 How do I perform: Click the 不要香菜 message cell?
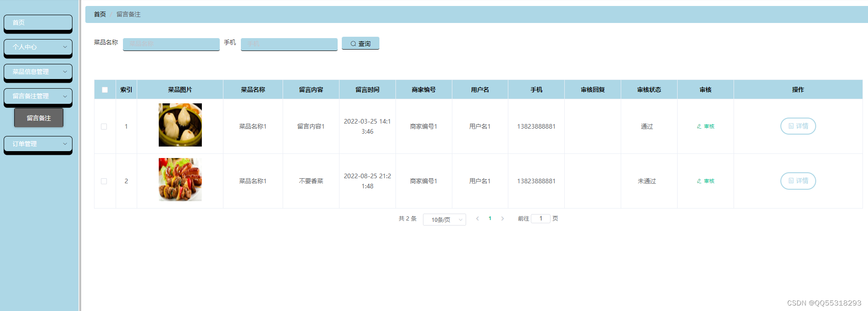pyautogui.click(x=311, y=181)
